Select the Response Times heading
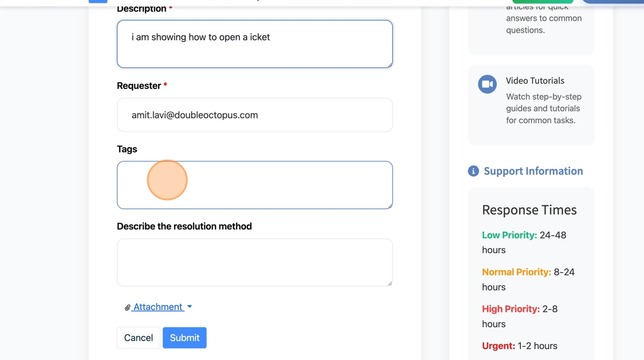Screen dimensions: 644x360 (x=529, y=210)
